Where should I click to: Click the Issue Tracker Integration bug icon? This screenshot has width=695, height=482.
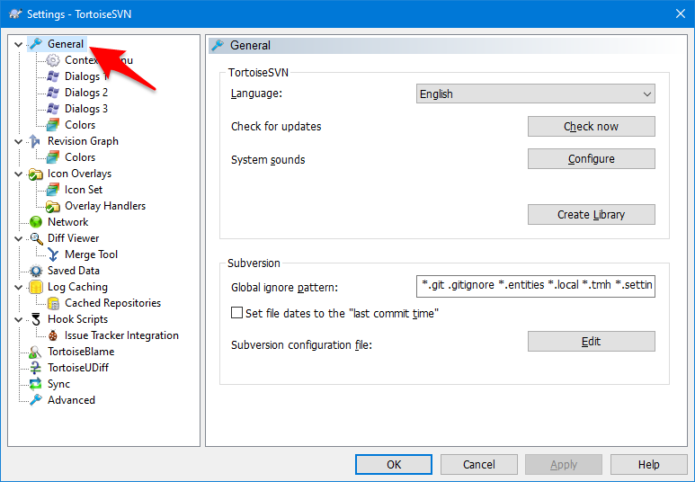53,336
